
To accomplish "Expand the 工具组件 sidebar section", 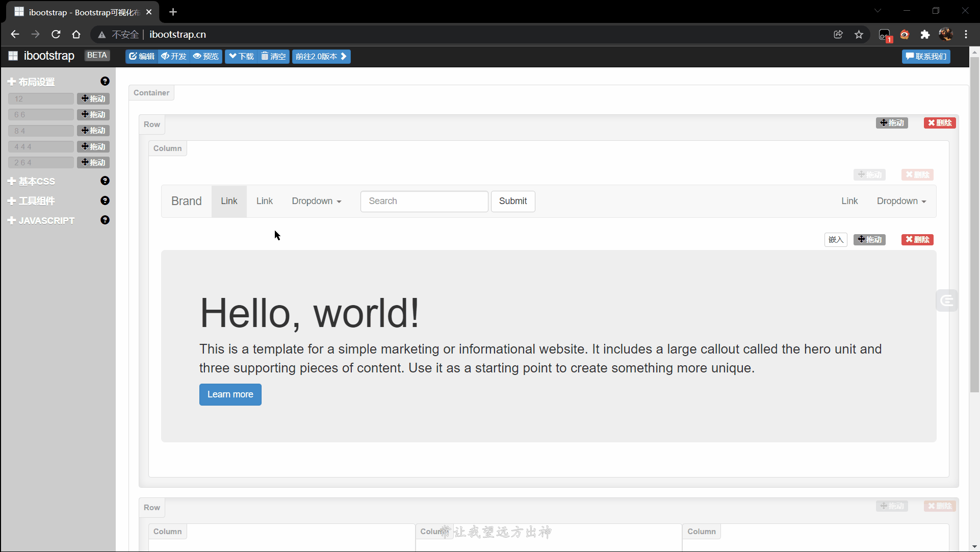I will [36, 200].
